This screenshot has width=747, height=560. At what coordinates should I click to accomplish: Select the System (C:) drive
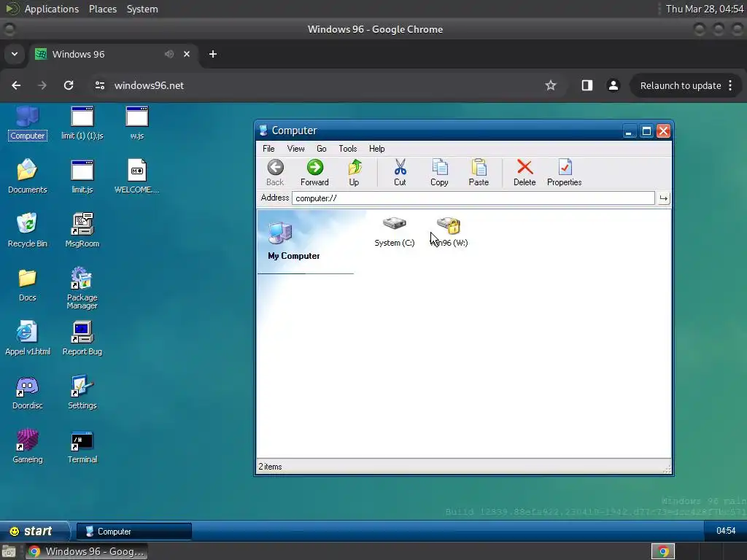click(x=395, y=232)
